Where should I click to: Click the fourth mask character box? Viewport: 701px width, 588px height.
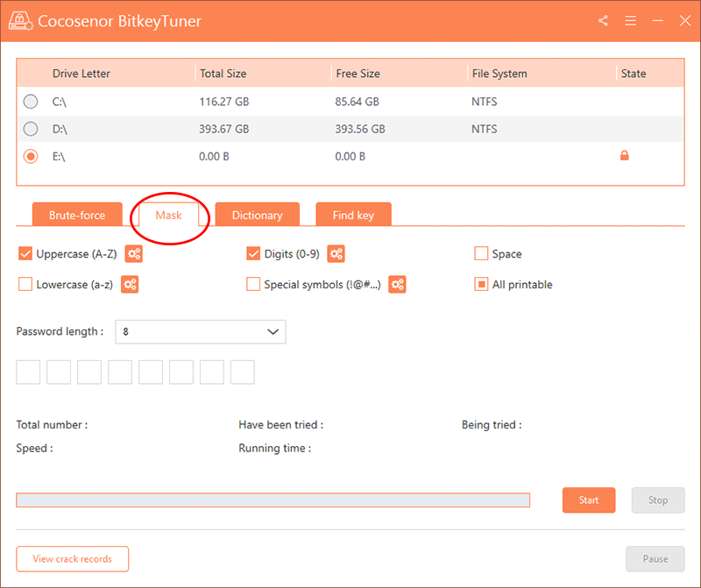pyautogui.click(x=120, y=372)
